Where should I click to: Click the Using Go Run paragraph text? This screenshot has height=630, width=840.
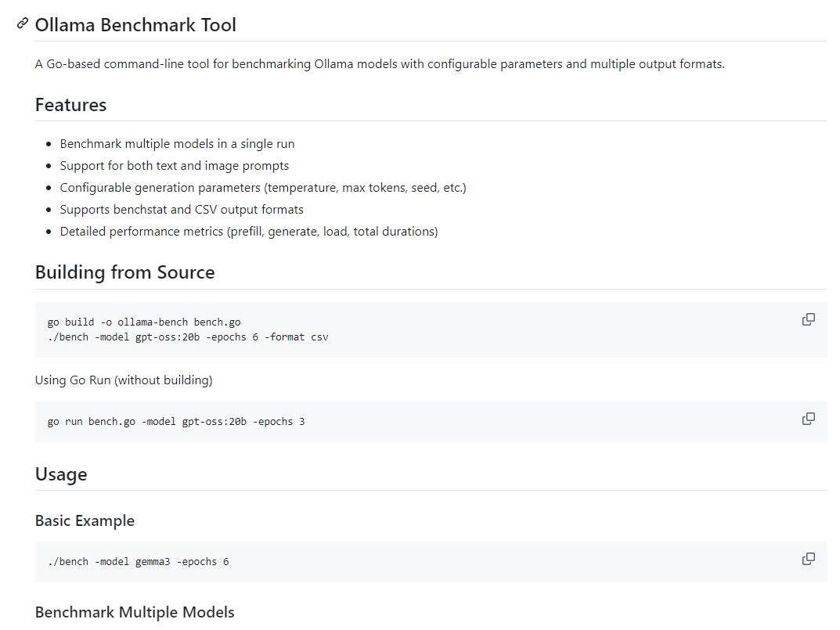tap(124, 380)
